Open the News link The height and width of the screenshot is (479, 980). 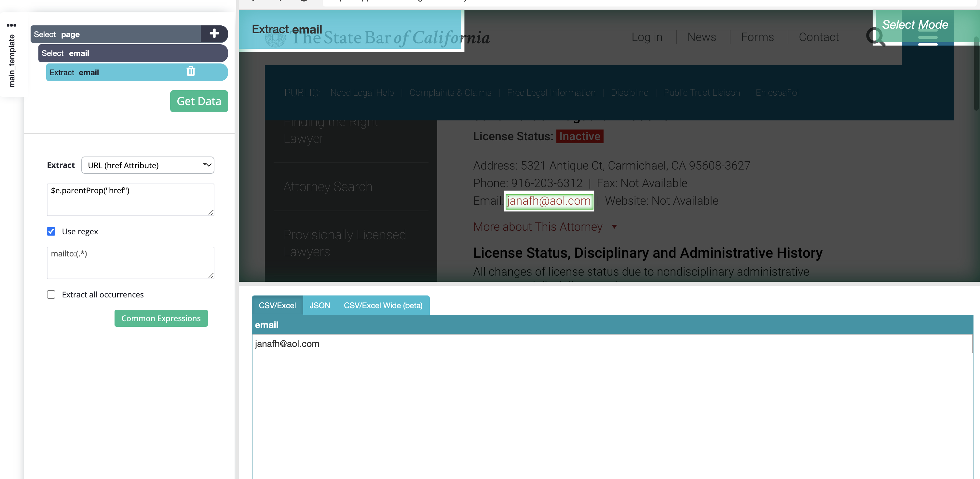point(701,37)
